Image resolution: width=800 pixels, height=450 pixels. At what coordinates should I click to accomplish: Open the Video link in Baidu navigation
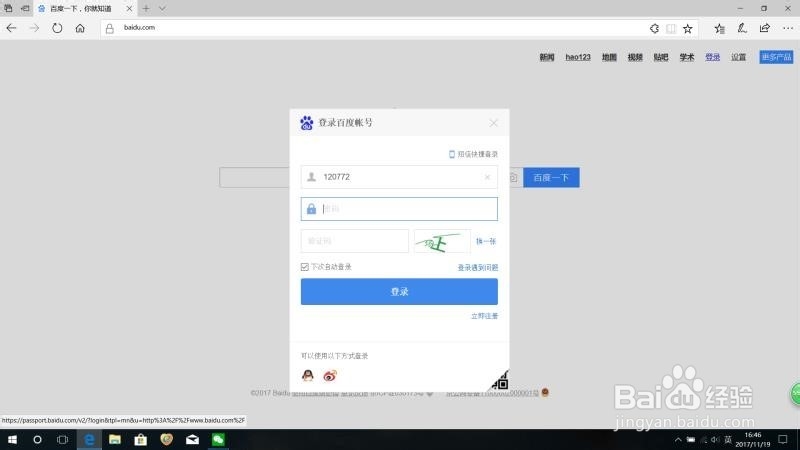(635, 57)
